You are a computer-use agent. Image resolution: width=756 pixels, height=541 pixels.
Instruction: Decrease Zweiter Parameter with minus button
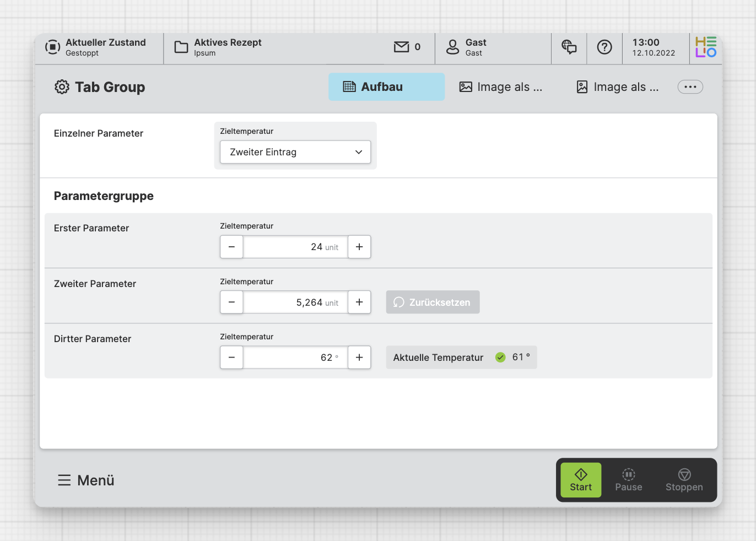231,302
